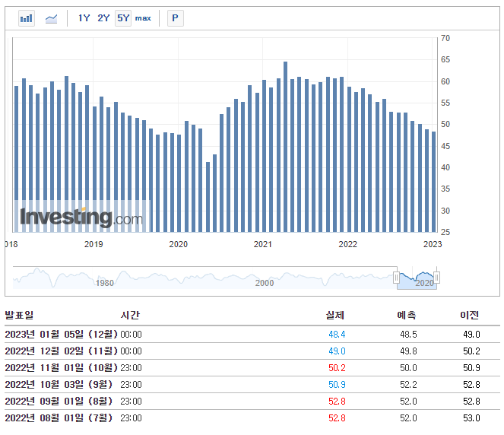Click forecast value 49.8
Screen dimensions: 504x435
408,351
